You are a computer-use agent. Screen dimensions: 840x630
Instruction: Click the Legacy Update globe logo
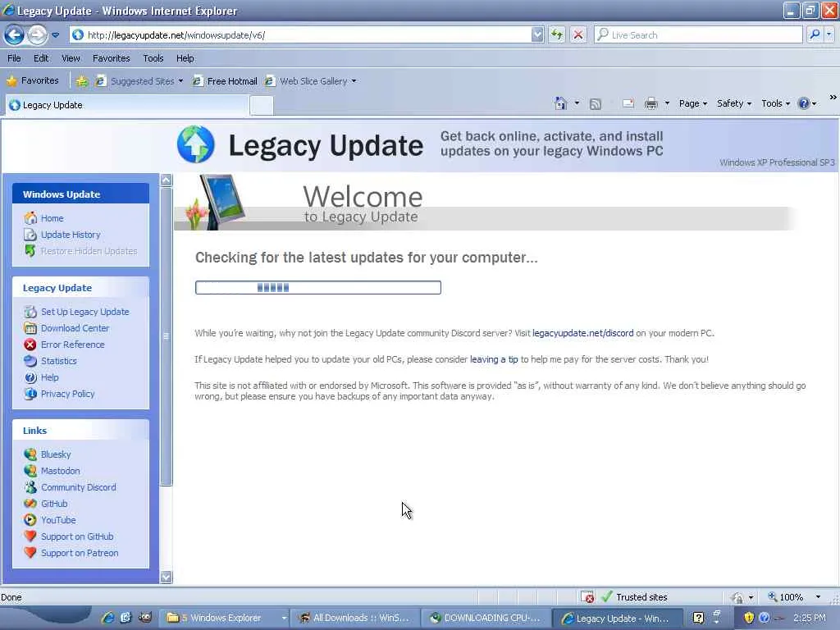point(196,144)
